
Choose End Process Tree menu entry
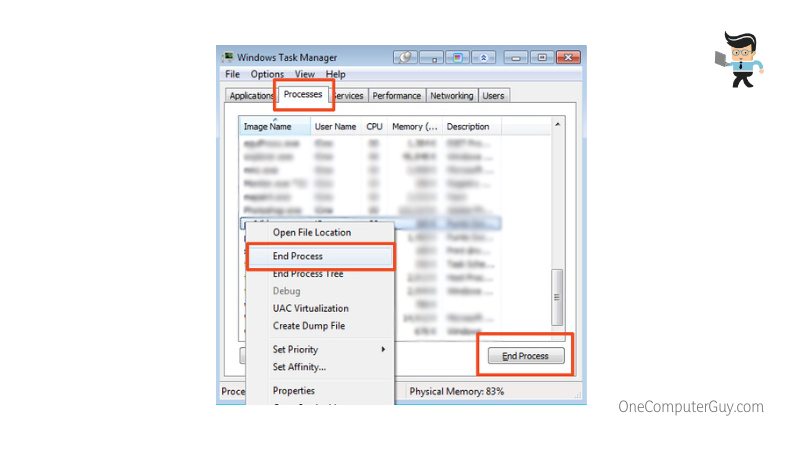point(320,274)
